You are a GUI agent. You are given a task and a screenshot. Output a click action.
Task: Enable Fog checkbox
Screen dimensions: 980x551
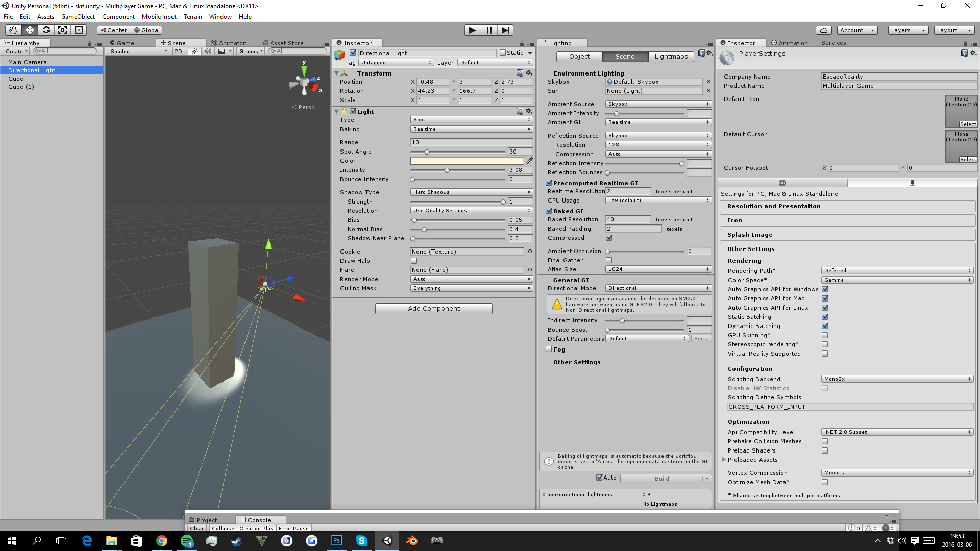click(549, 349)
